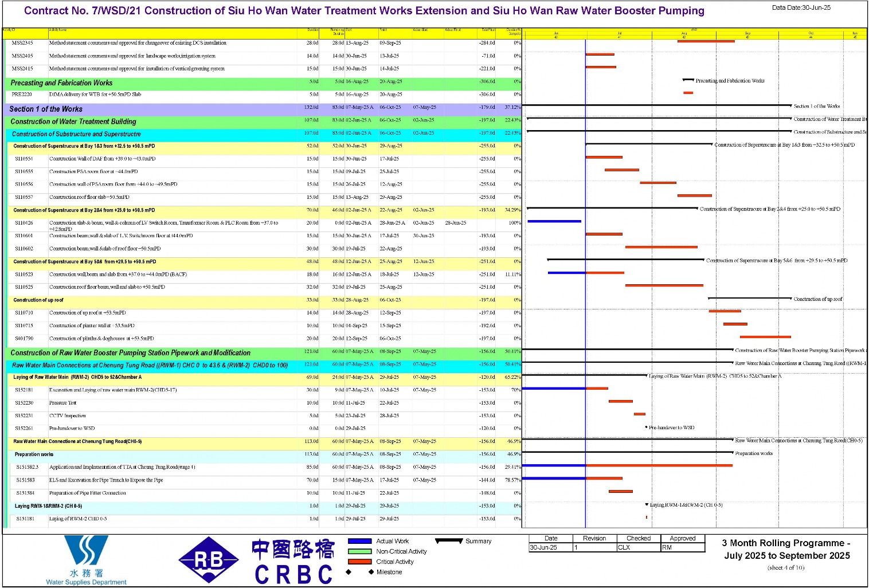This screenshot has width=869, height=588.
Task: Click the Data Date 30-Jun-25 label
Action: (801, 7)
